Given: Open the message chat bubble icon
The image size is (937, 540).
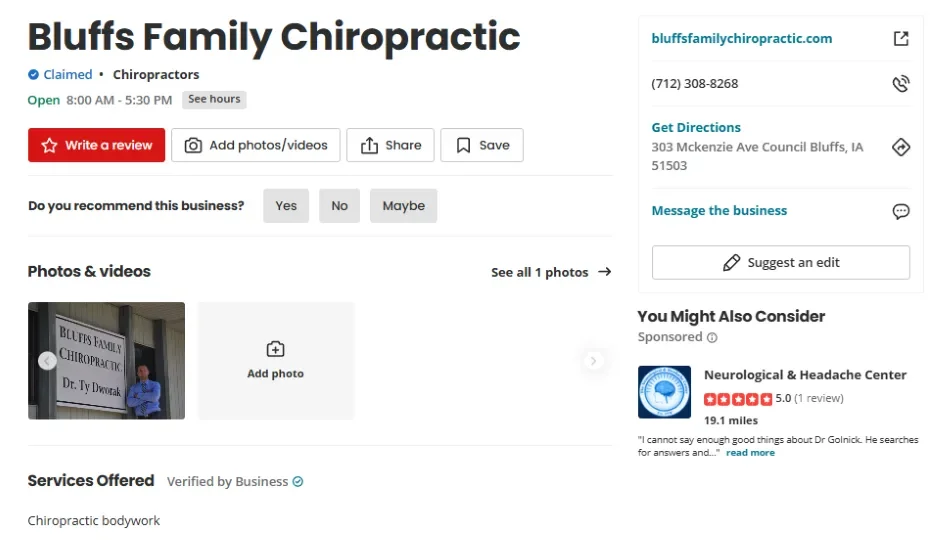Looking at the screenshot, I should pyautogui.click(x=901, y=211).
